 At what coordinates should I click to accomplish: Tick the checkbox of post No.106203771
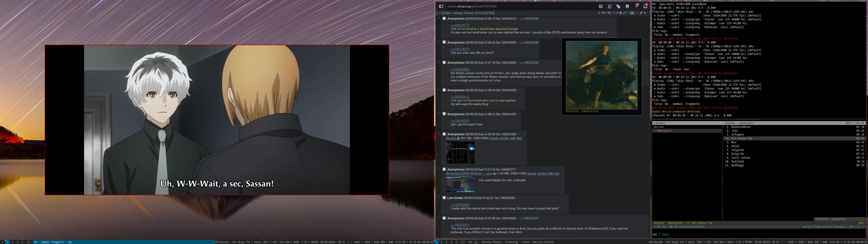[444, 169]
